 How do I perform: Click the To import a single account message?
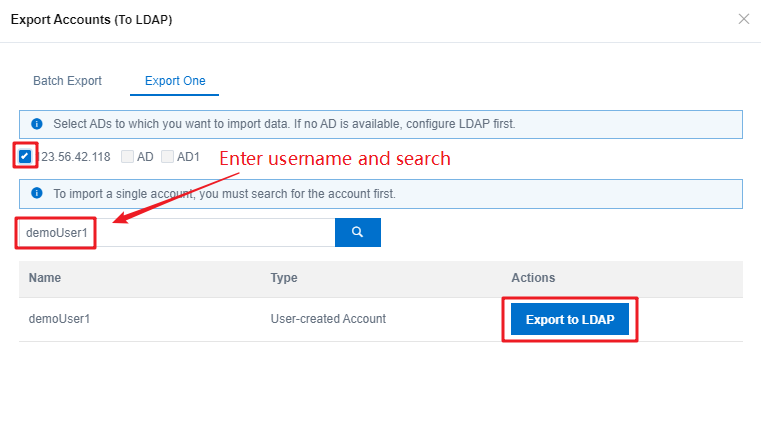224,194
